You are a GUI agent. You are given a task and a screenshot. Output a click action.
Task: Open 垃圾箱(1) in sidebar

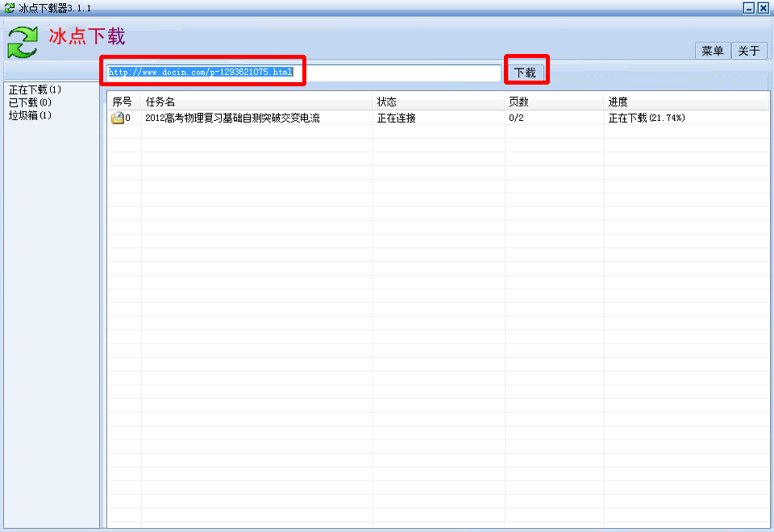click(30, 115)
